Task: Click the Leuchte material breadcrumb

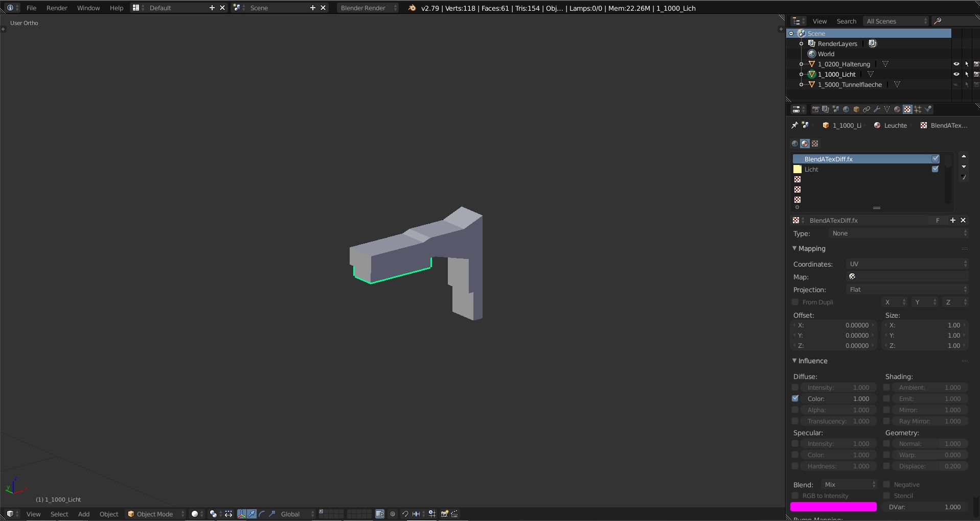Action: [895, 125]
